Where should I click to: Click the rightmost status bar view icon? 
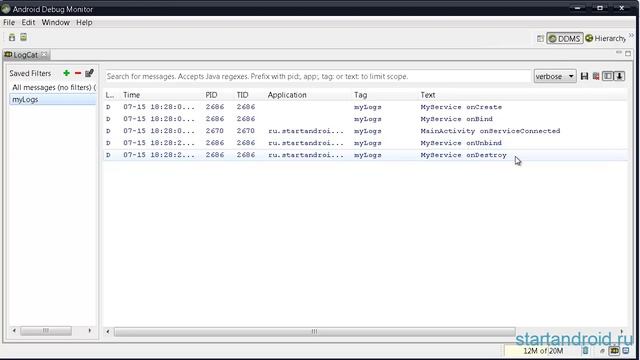626,351
